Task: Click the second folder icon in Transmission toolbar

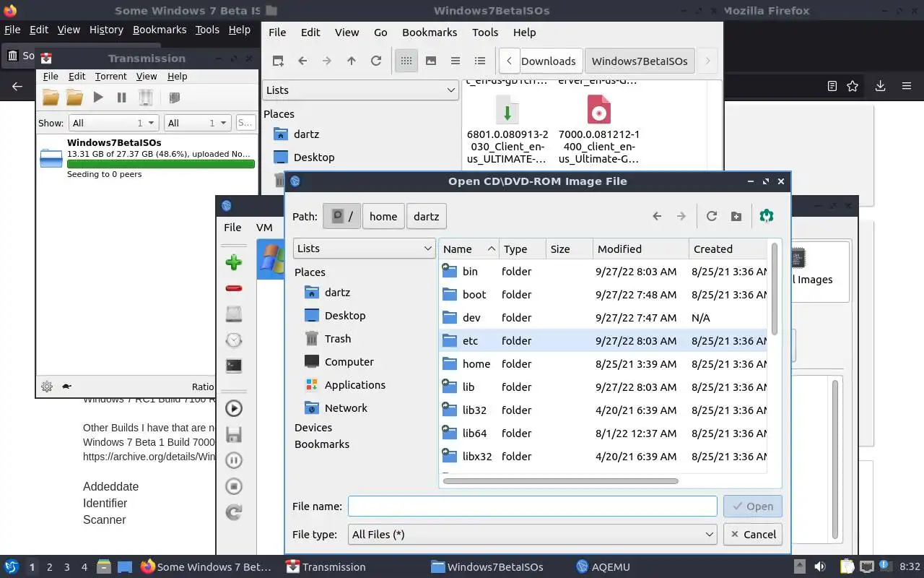Action: pyautogui.click(x=74, y=97)
